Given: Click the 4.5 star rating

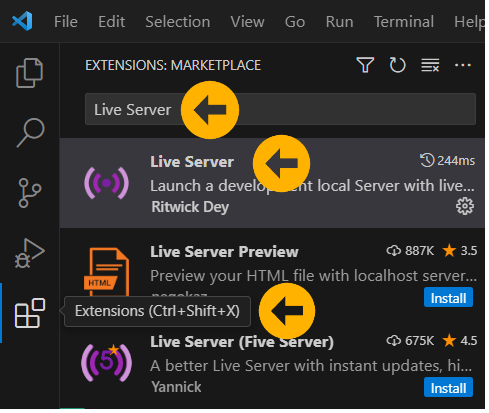Looking at the screenshot, I should [460, 340].
